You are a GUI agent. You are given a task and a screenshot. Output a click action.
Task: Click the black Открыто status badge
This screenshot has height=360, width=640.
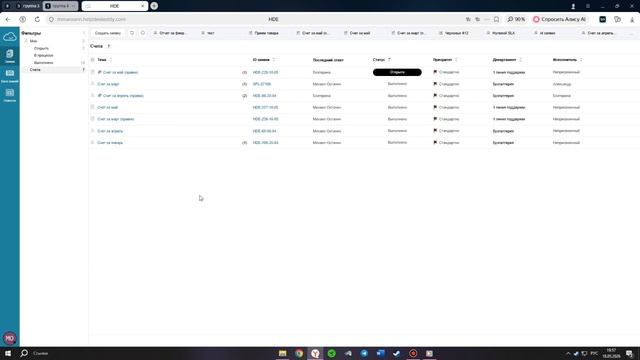pos(397,72)
